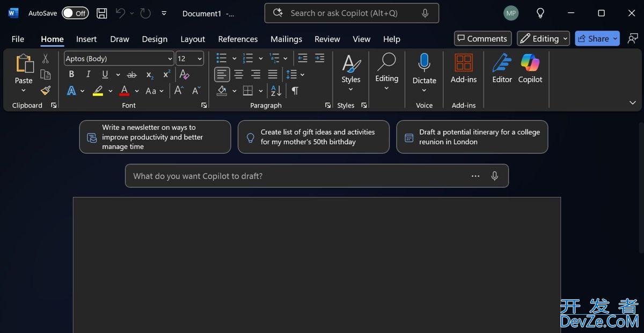The height and width of the screenshot is (333, 644).
Task: Toggle Underline formatting
Action: [x=105, y=75]
